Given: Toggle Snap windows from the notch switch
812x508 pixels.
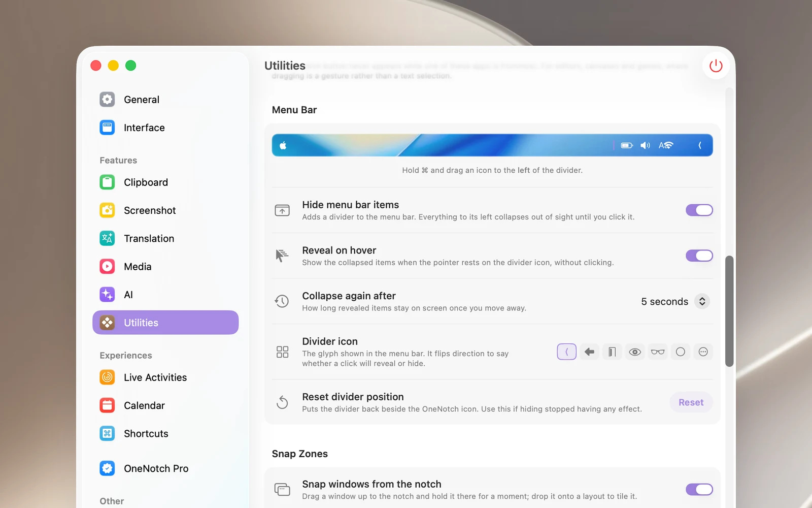Looking at the screenshot, I should [x=699, y=489].
